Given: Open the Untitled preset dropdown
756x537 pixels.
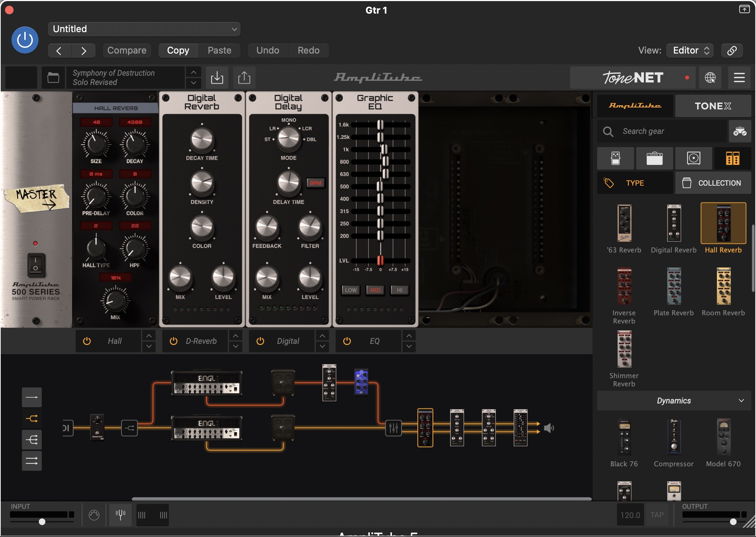Looking at the screenshot, I should click(x=144, y=29).
